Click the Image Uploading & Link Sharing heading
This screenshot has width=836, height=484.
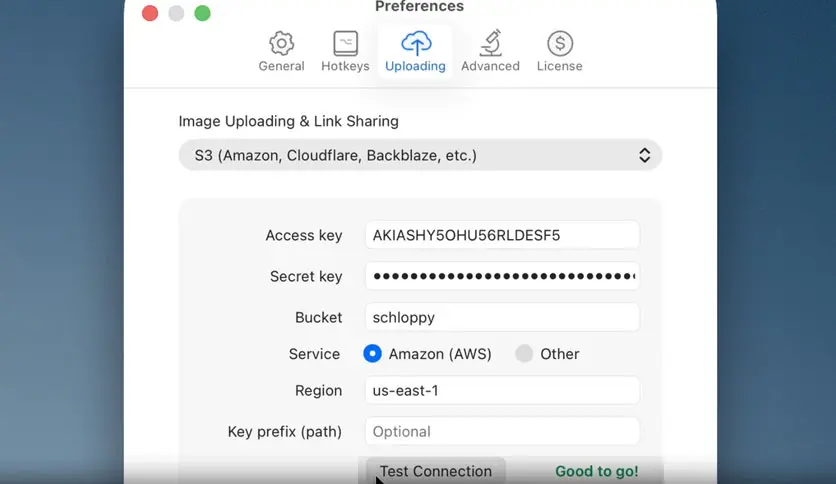click(x=288, y=122)
